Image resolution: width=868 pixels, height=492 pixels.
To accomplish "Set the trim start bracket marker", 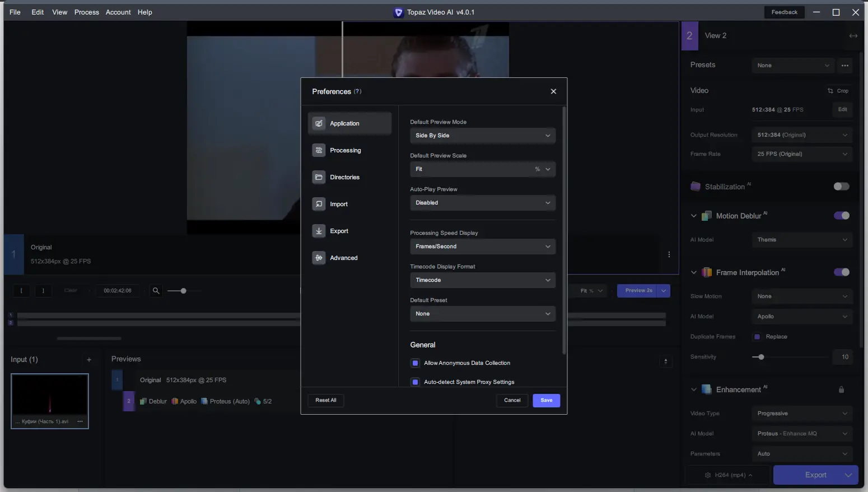I will (22, 291).
